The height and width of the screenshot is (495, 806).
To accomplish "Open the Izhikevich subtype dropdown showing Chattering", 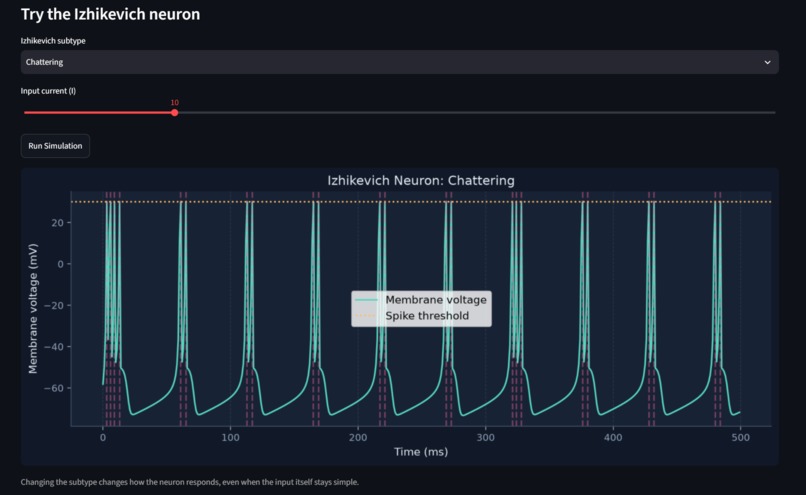I will pyautogui.click(x=399, y=62).
